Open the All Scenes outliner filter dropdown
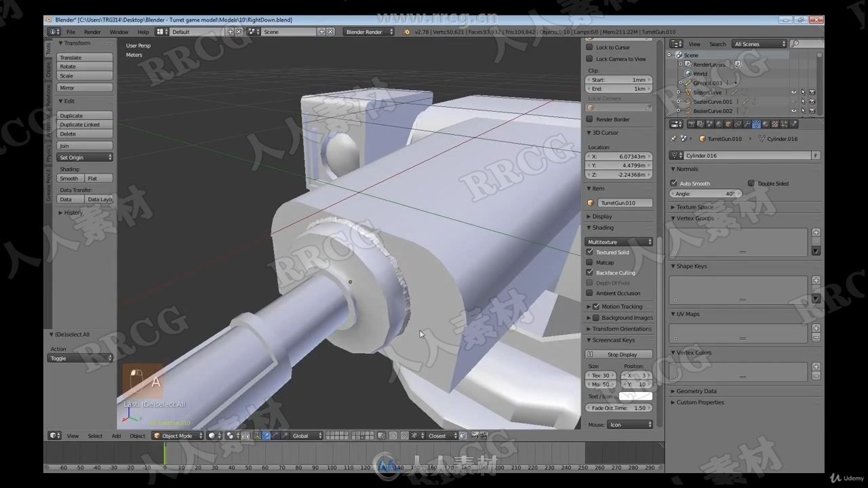The image size is (868, 488). click(x=759, y=44)
